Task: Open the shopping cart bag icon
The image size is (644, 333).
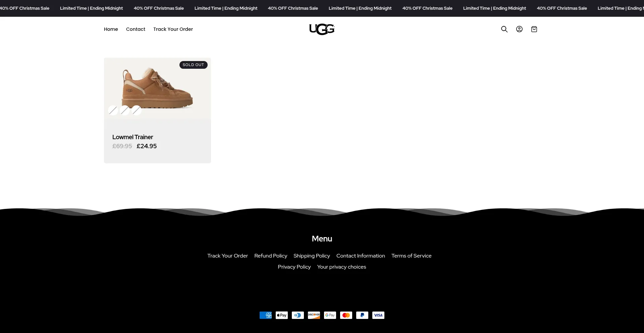Action: 534,29
